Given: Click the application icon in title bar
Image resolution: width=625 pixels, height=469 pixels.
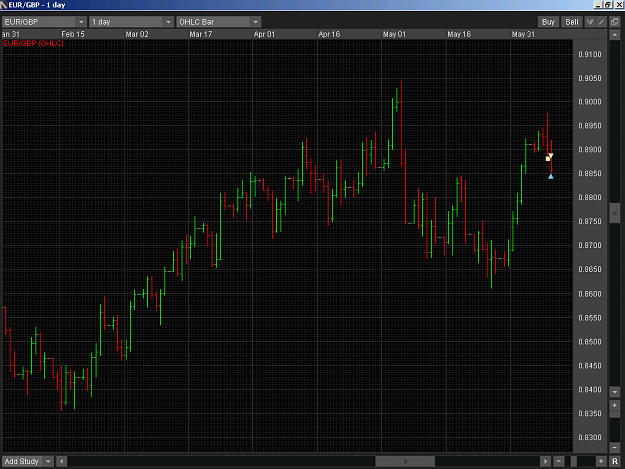Looking at the screenshot, I should (4, 5).
